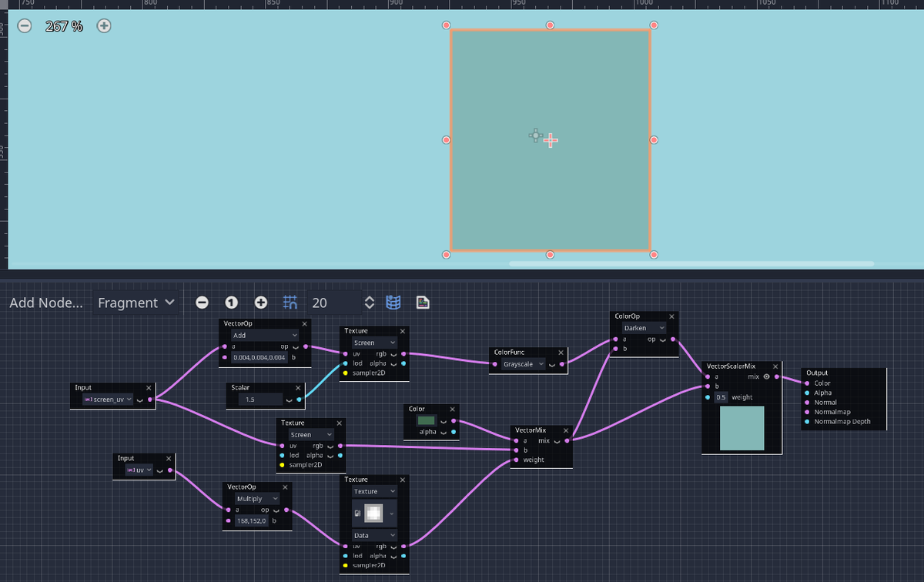Open the Add operator dropdown in VectorOp

click(265, 336)
